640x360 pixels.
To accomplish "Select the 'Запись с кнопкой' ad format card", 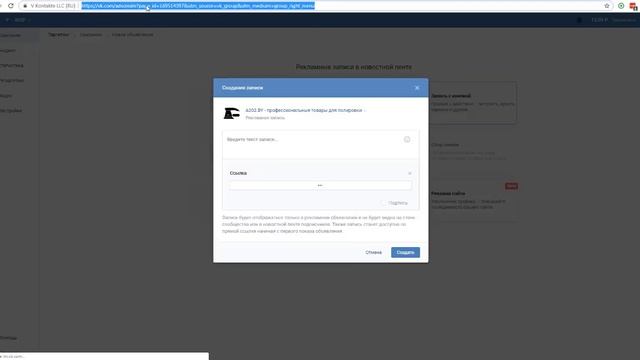I will 473,102.
